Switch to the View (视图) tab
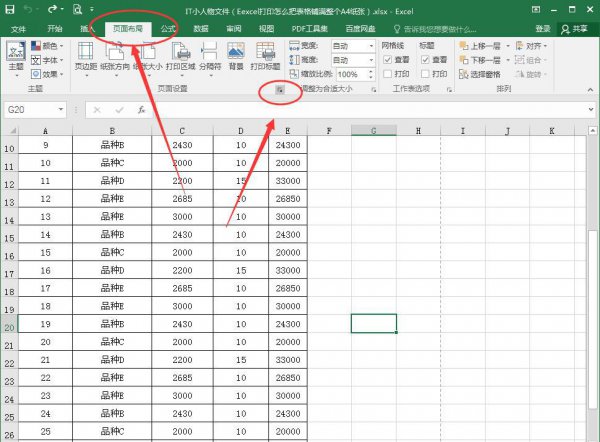 [266, 29]
